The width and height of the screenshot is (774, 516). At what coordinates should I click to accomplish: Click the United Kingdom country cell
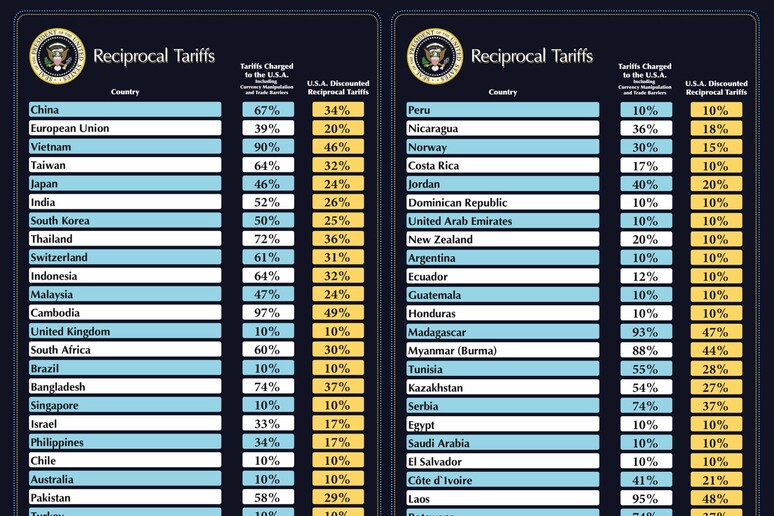[125, 332]
